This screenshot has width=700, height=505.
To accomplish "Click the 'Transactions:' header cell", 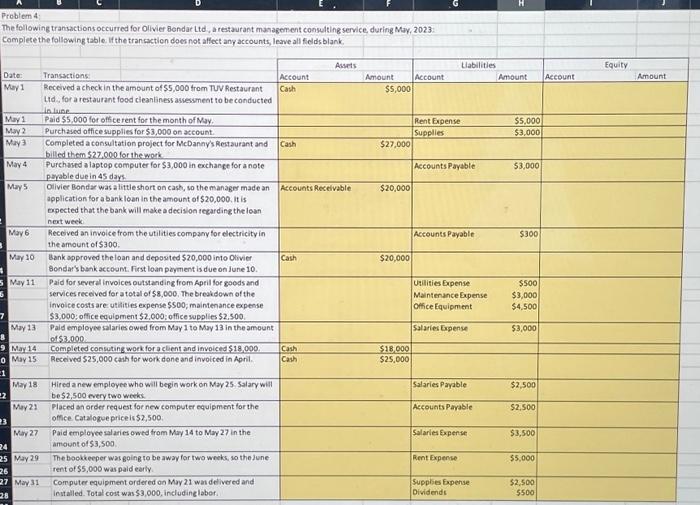I will (x=67, y=75).
